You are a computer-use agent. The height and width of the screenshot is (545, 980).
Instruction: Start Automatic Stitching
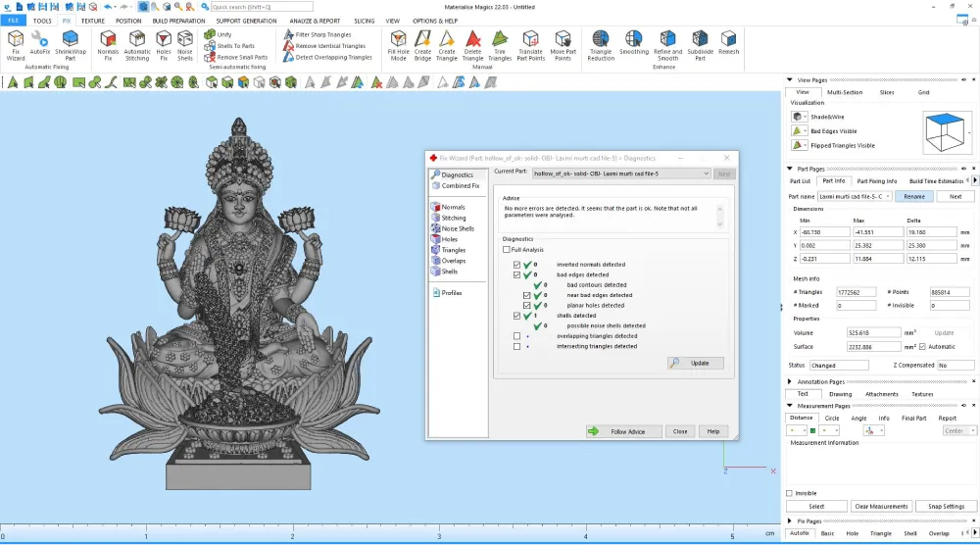(137, 45)
